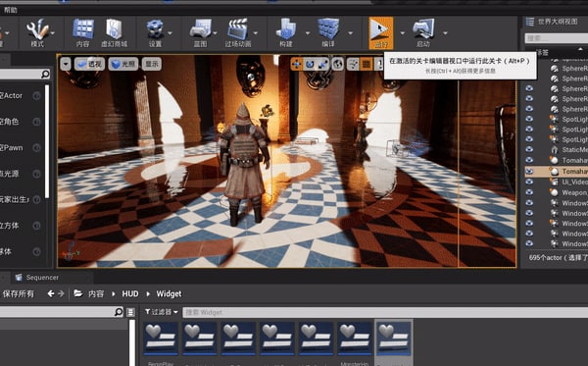
Task: Select the translate (move) gizmo tool
Action: (296, 64)
